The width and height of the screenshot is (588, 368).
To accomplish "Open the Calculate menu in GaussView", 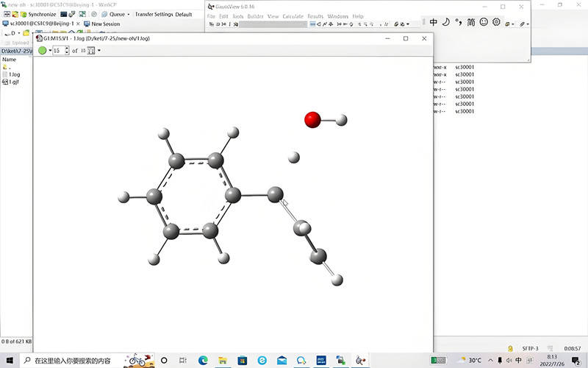I will (x=292, y=16).
